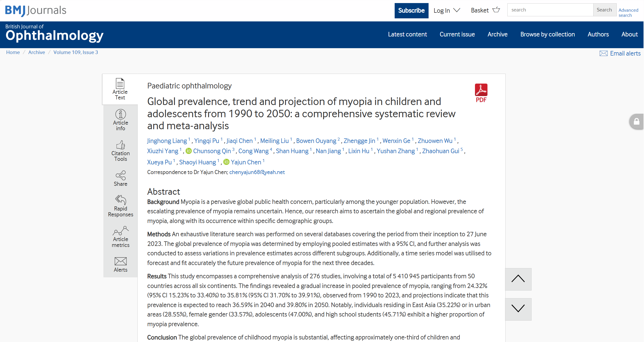Open author Cong Wang link
Image resolution: width=644 pixels, height=342 pixels.
pyautogui.click(x=253, y=151)
